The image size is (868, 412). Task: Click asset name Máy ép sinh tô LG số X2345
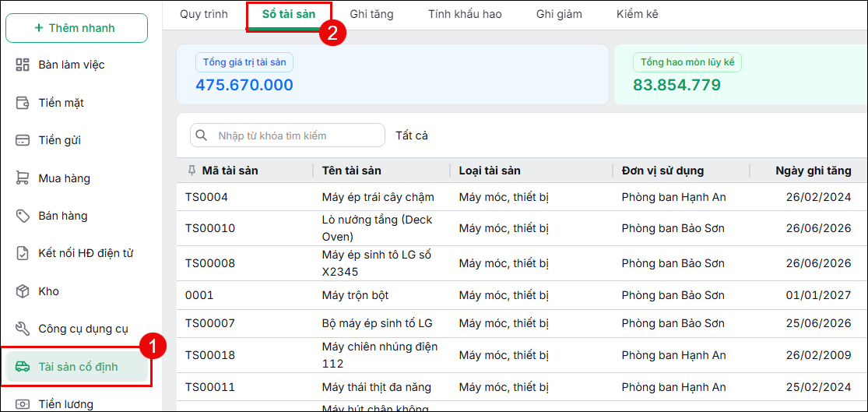[x=377, y=263]
